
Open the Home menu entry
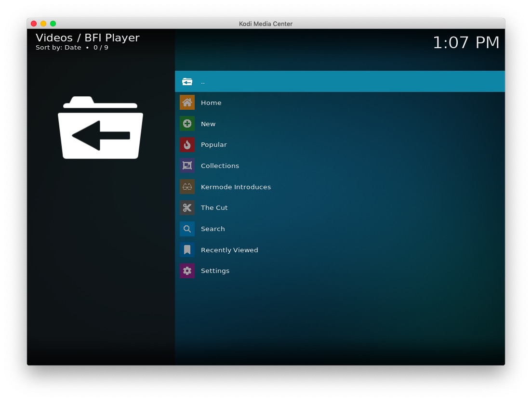pos(211,103)
